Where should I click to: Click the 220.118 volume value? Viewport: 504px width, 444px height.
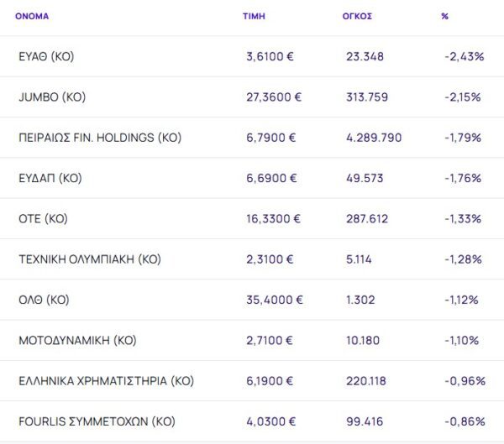365,381
